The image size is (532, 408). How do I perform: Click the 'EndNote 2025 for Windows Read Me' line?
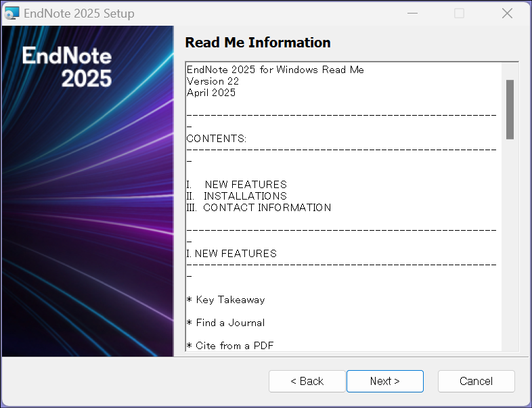point(275,70)
